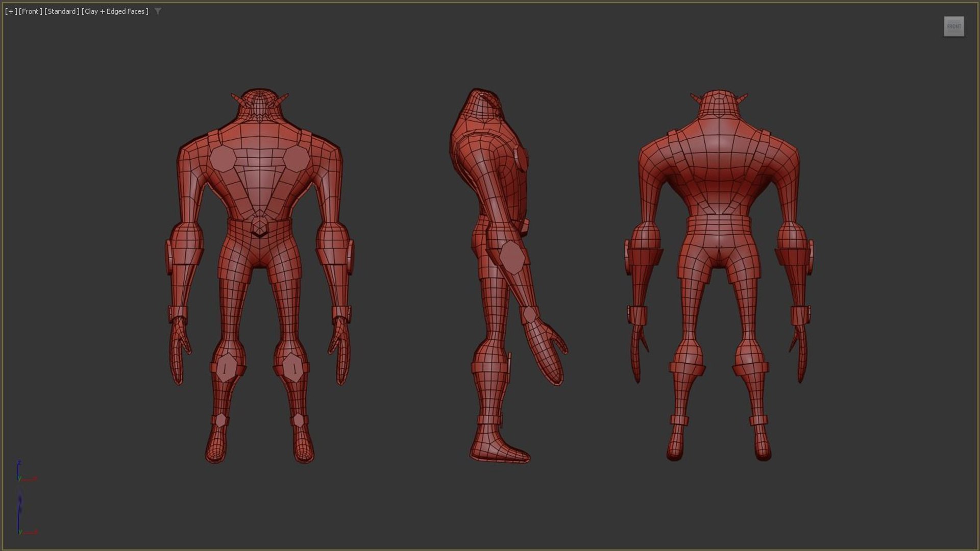Select the front-view character's head

tap(260, 104)
